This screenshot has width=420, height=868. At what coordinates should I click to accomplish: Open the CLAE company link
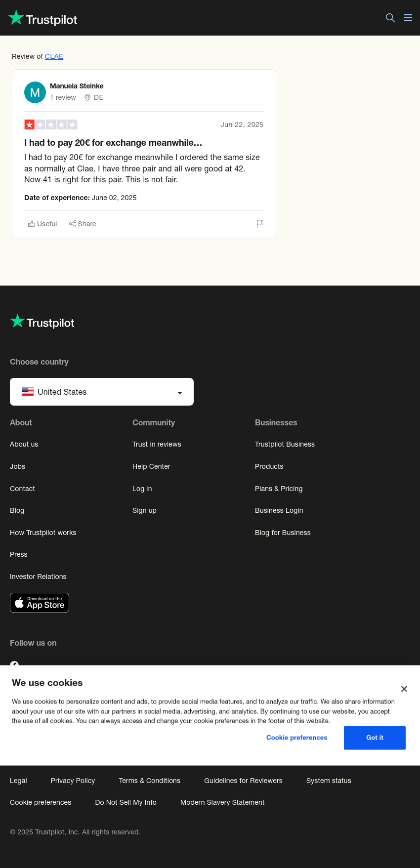[x=54, y=56]
